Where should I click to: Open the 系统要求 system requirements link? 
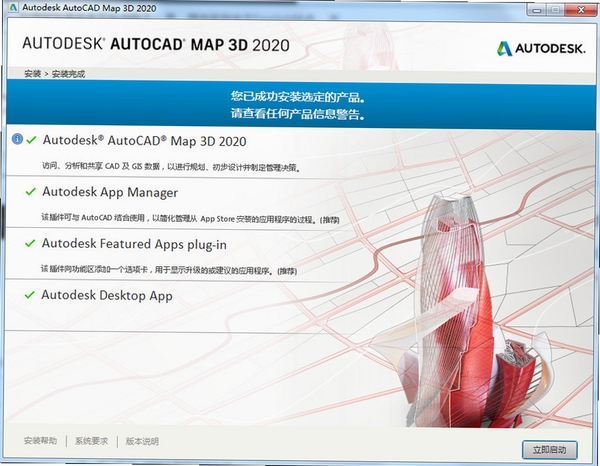(91, 441)
